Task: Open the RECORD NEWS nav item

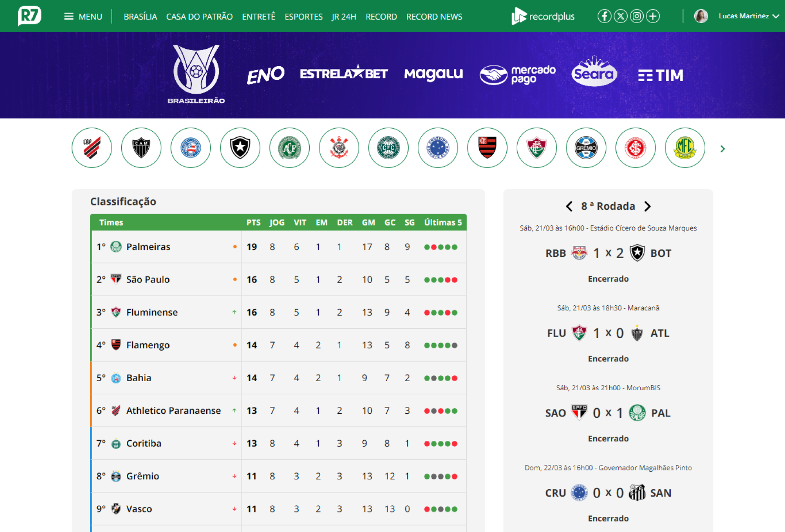Action: coord(434,17)
